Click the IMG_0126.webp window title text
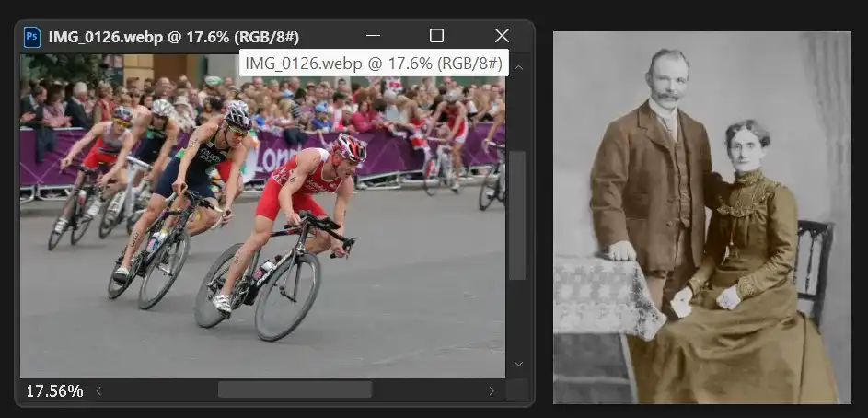868x418 pixels. (173, 37)
